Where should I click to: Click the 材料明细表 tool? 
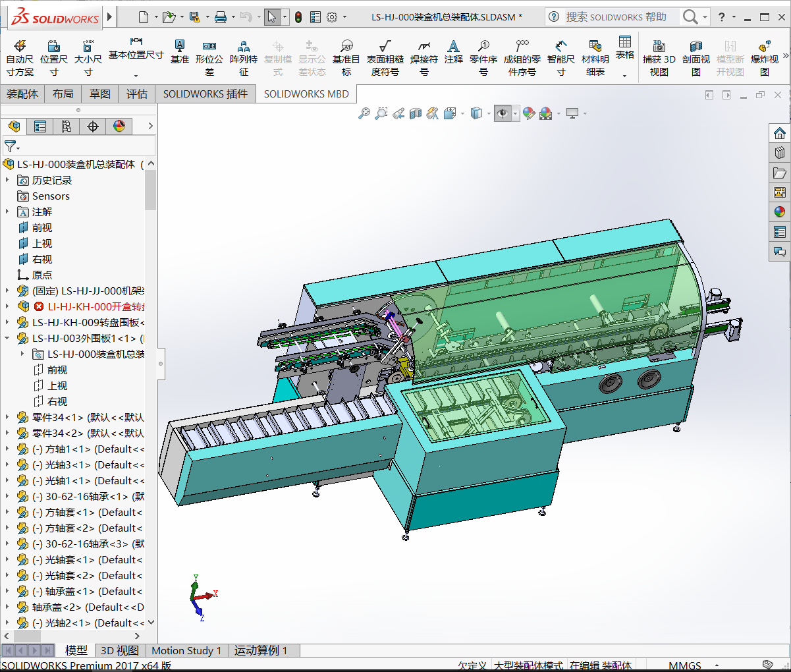[x=595, y=57]
